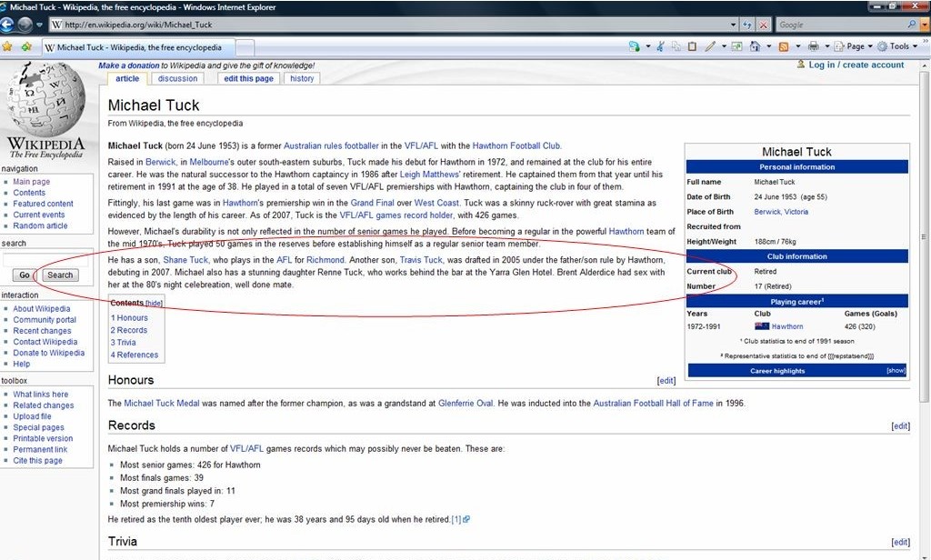
Task: Open the Print dropdown arrow
Action: (826, 46)
